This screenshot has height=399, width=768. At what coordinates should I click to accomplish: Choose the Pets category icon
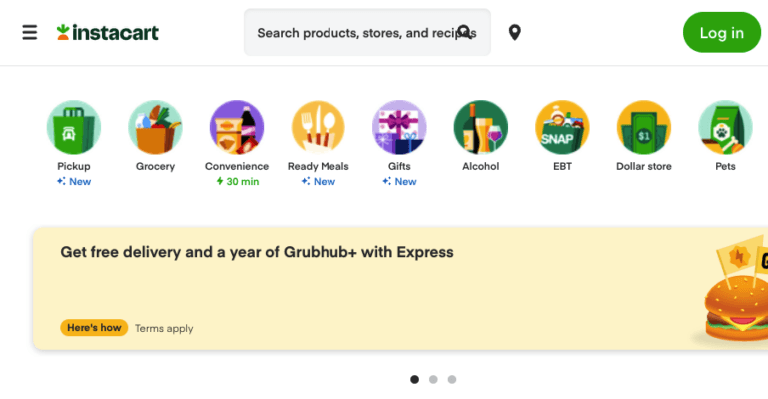[x=725, y=127]
